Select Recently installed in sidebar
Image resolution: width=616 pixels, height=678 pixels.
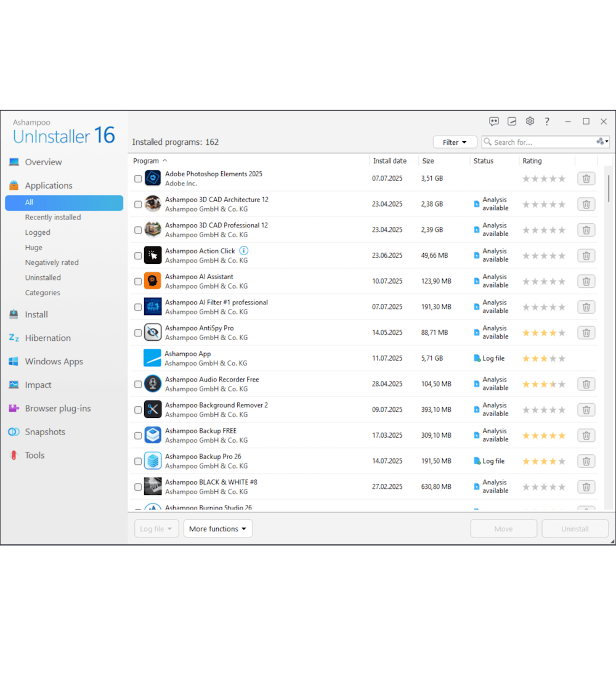coord(53,218)
